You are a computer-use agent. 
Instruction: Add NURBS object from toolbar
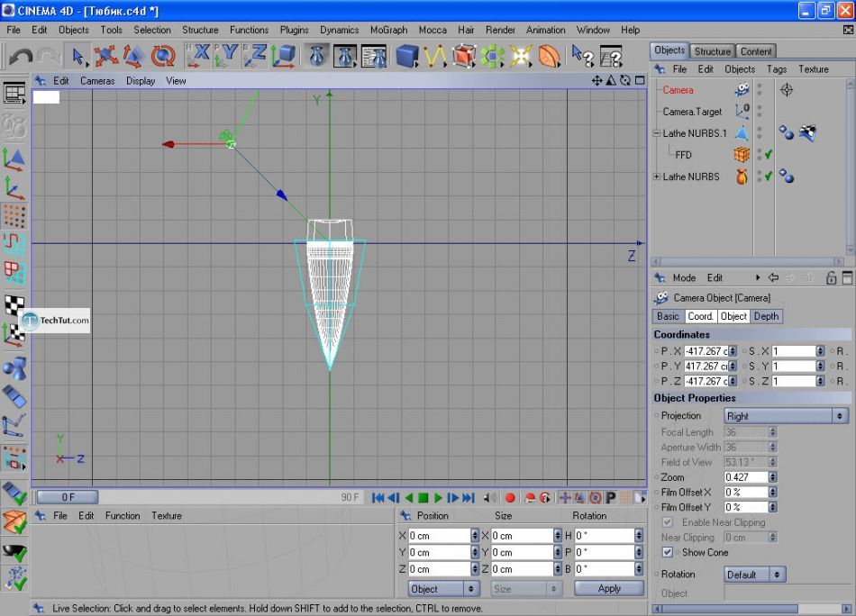pos(463,56)
